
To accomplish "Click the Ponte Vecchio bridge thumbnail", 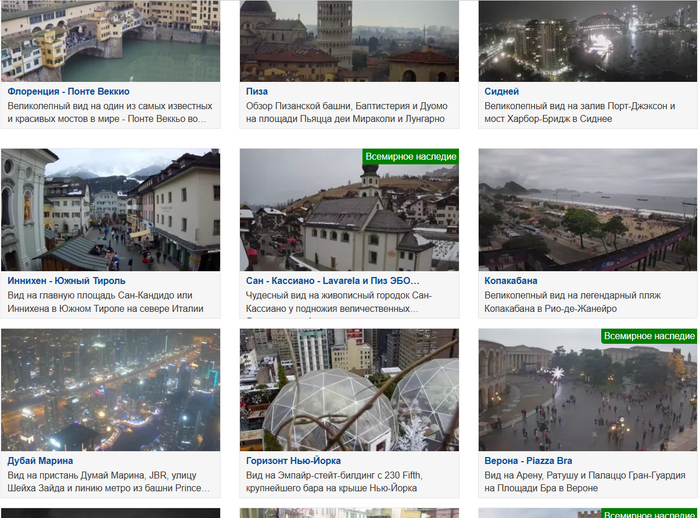I will [111, 41].
